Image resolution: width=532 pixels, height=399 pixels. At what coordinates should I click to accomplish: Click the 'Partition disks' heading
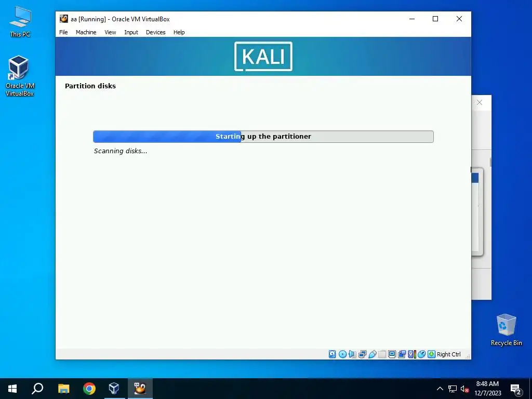[x=90, y=86]
